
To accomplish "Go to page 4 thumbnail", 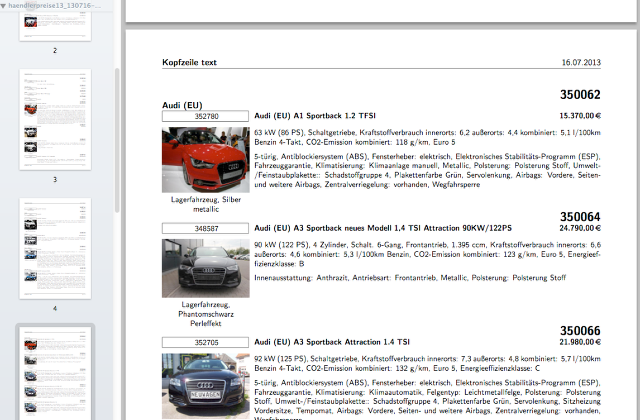I will coord(54,248).
